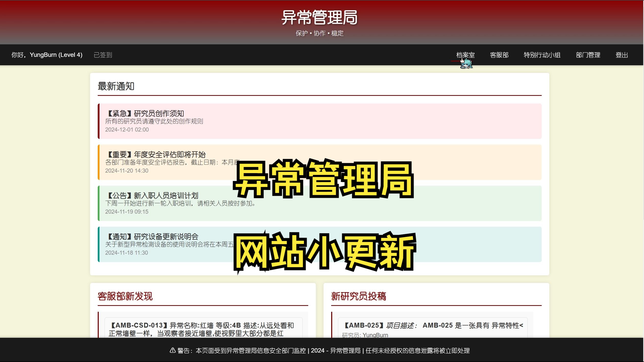Click the greeting 你好，YungBurn (Level 4)

(x=47, y=55)
